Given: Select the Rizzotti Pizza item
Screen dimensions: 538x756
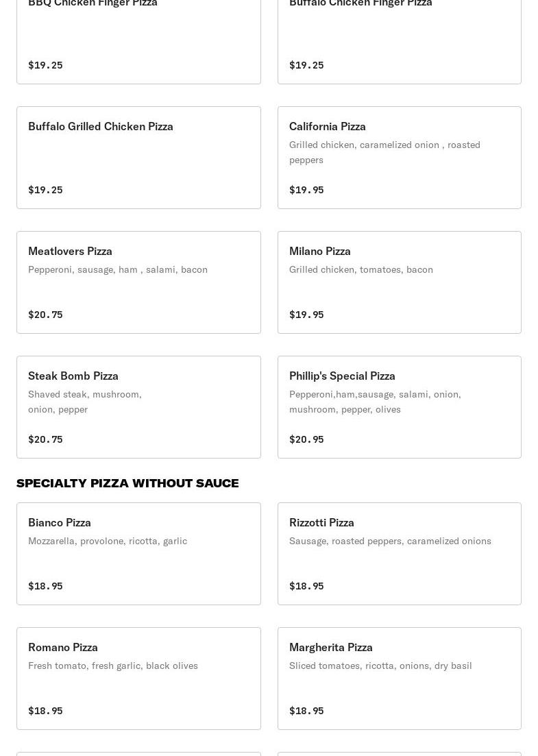Looking at the screenshot, I should [399, 554].
